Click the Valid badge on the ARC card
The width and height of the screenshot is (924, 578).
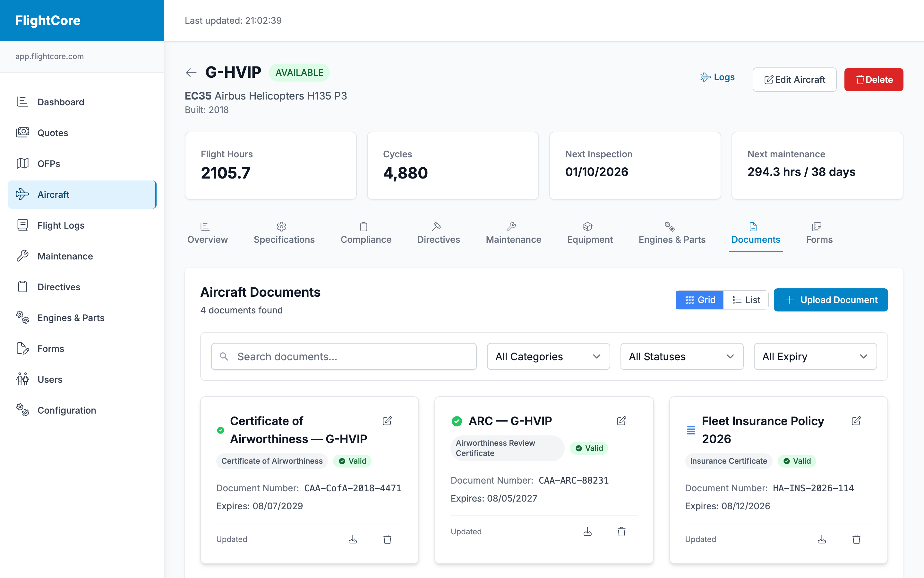pos(589,448)
